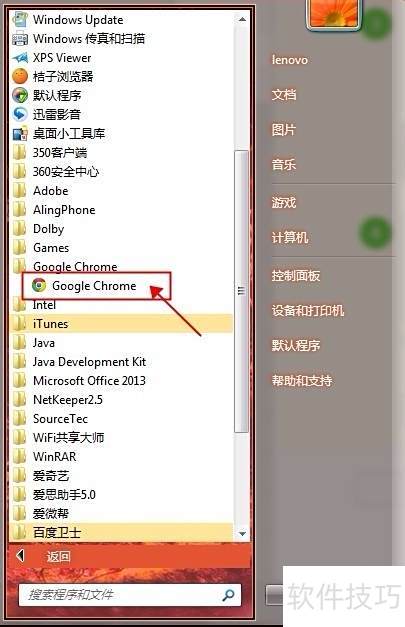Open Windows 传真和扫描 icon
This screenshot has width=405, height=627.
20,39
